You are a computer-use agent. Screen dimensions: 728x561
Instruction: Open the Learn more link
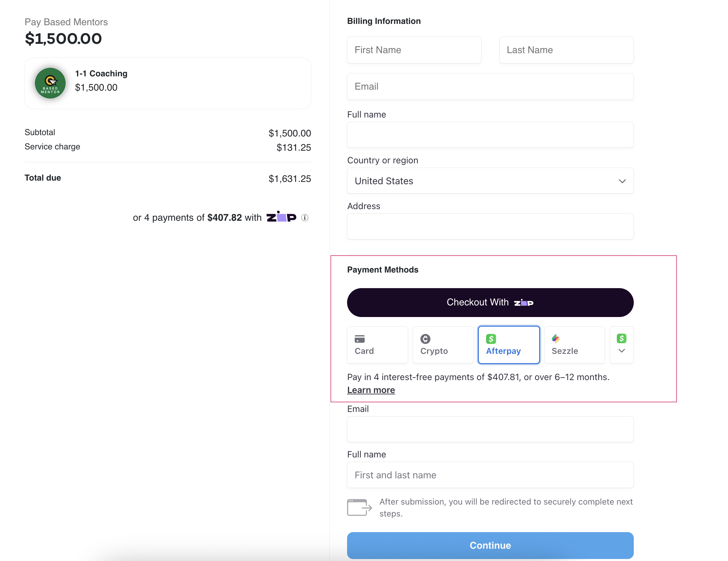click(x=371, y=390)
